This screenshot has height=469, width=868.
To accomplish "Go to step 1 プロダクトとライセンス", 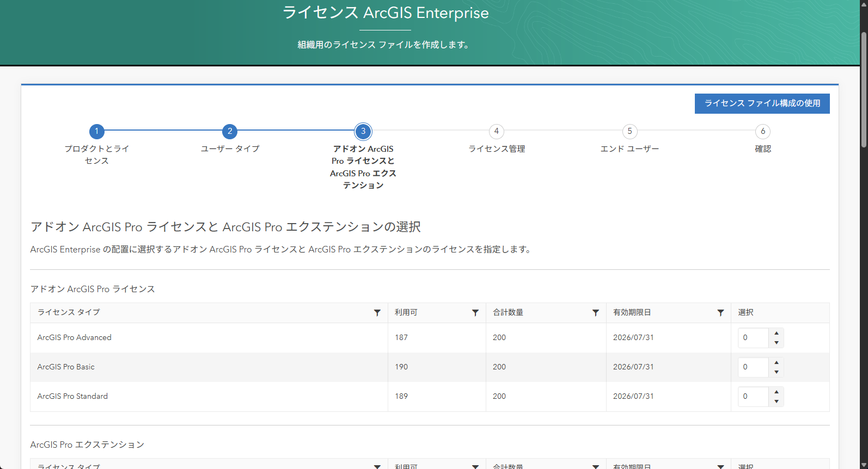I will pyautogui.click(x=97, y=131).
